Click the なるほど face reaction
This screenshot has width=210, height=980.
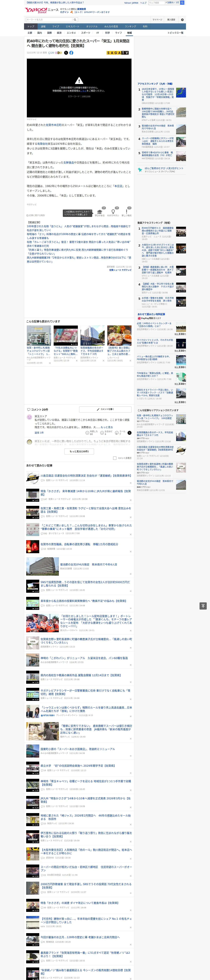(x=102, y=433)
